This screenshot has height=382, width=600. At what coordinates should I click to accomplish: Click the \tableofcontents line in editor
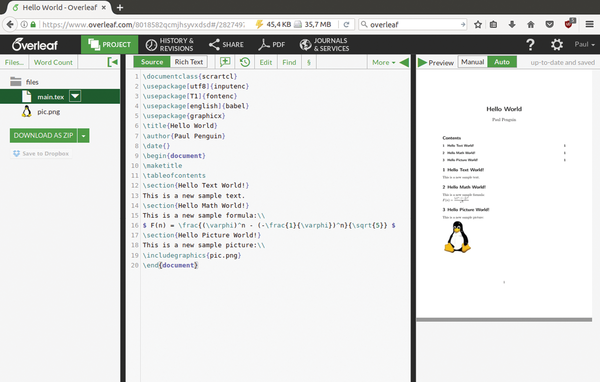coord(174,176)
